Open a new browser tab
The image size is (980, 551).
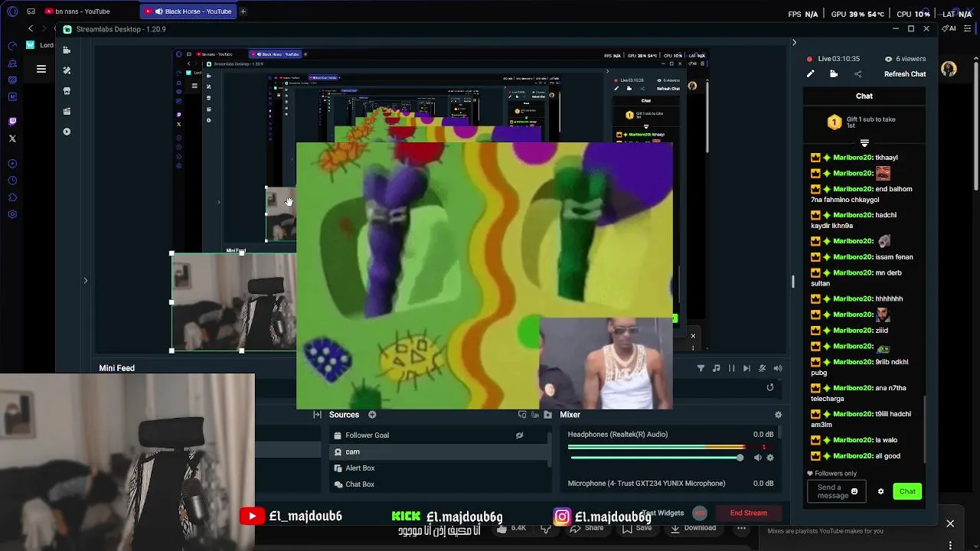coord(243,11)
